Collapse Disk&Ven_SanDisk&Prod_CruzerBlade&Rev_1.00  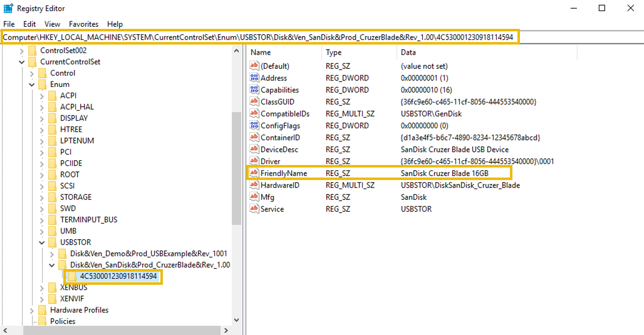point(52,265)
